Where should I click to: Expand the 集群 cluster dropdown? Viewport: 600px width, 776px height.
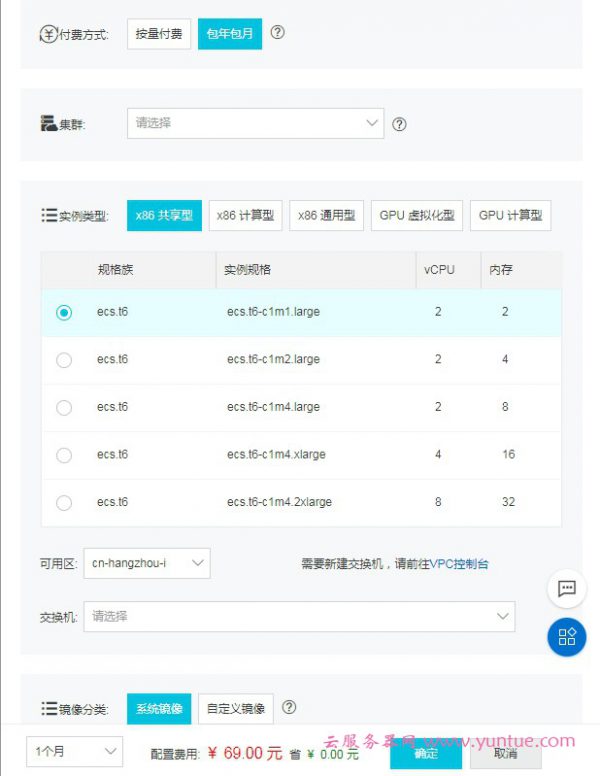tap(255, 123)
